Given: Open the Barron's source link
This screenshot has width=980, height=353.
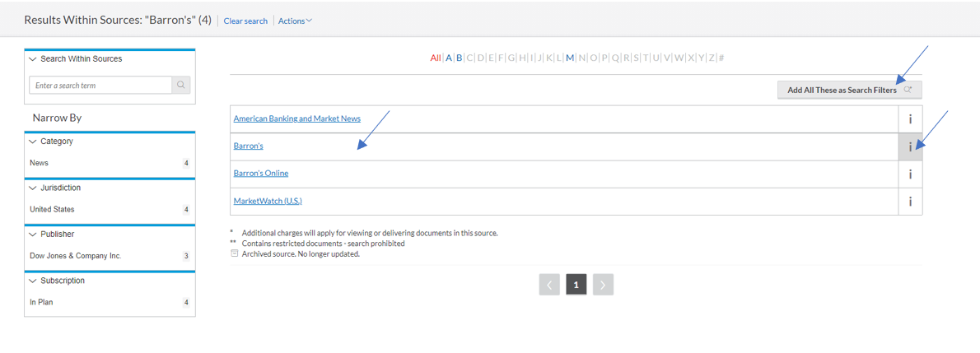Looking at the screenshot, I should tap(248, 146).
